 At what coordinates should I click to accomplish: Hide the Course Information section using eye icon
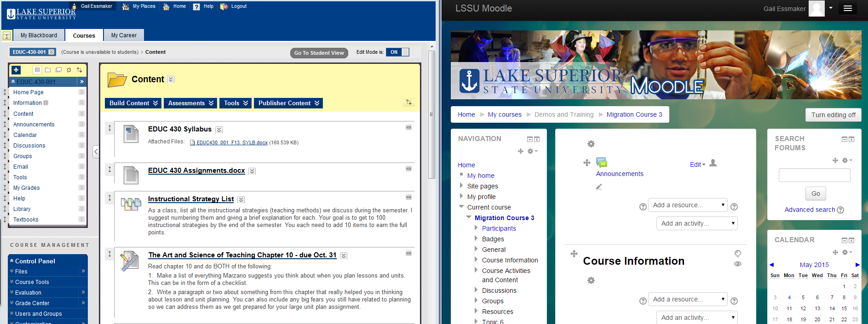coord(738,264)
